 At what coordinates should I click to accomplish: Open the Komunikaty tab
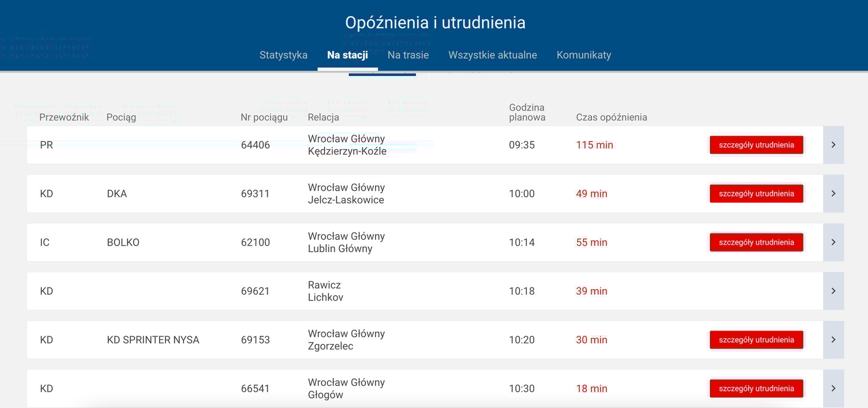pyautogui.click(x=584, y=55)
